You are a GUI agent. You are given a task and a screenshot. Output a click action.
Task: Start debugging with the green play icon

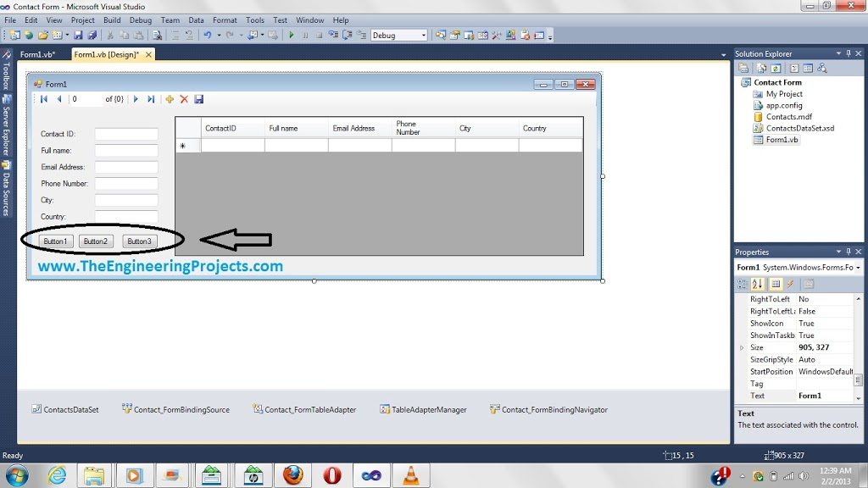(x=292, y=35)
